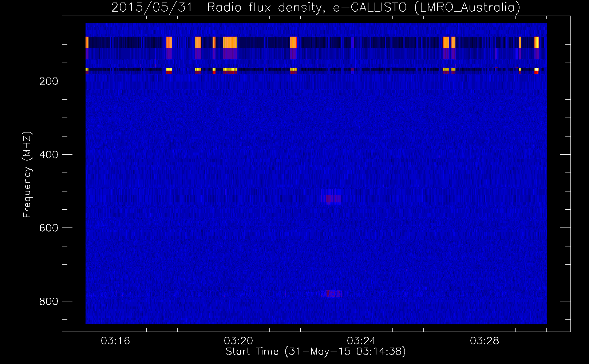Image resolution: width=589 pixels, height=364 pixels.
Task: Click the 600 frequency tick label
Action: [49, 228]
